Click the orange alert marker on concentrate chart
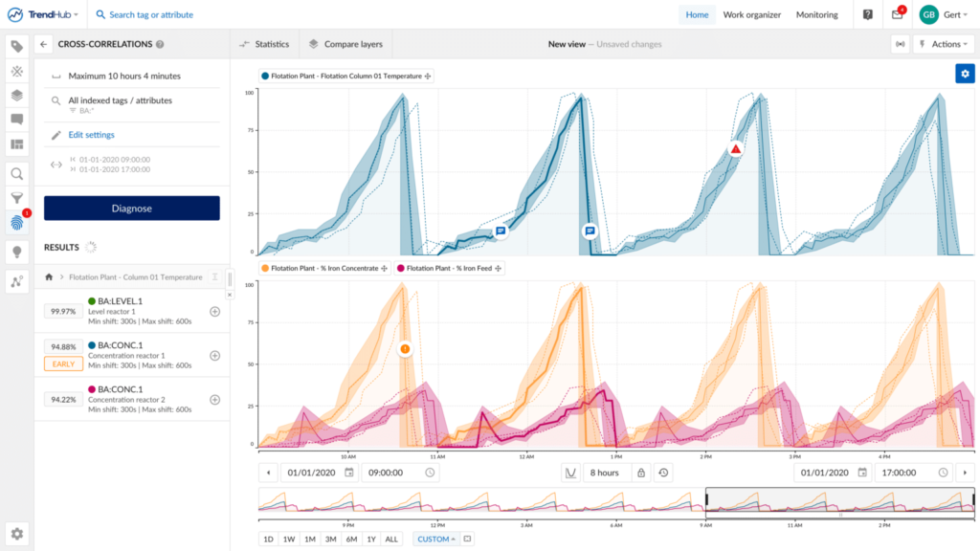Screen dimensions: 980x551 [405, 348]
